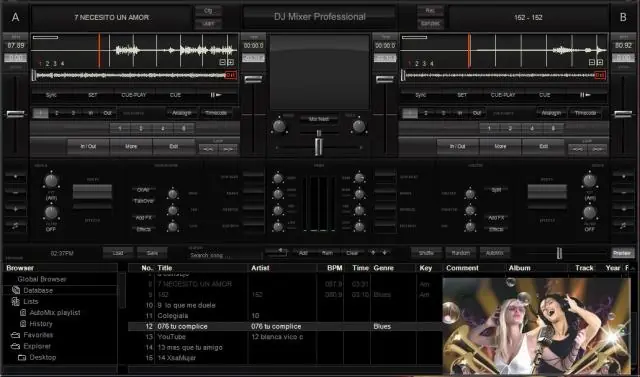Click the preview volume slider
This screenshot has width=640, height=377.
[559, 253]
